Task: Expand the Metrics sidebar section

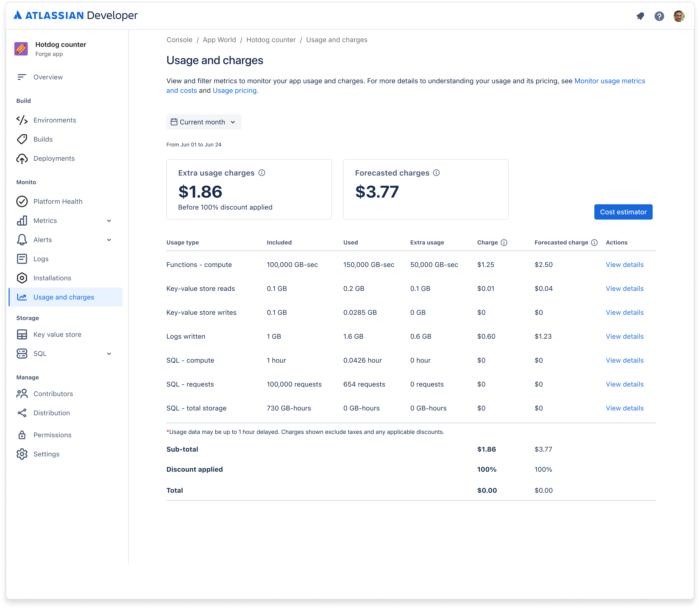Action: pos(109,221)
